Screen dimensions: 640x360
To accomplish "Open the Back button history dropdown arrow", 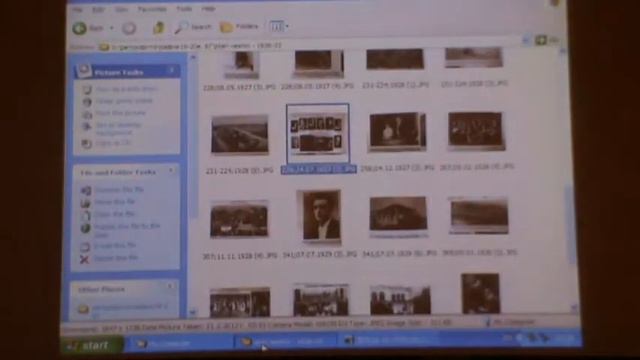I will pyautogui.click(x=112, y=28).
